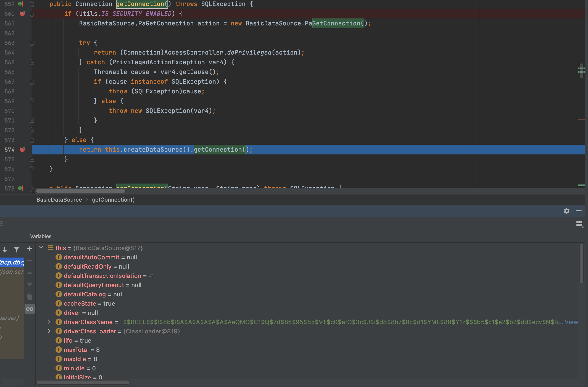Click the variables panel vertical scrollbar
The width and height of the screenshot is (588, 387).
click(581, 263)
